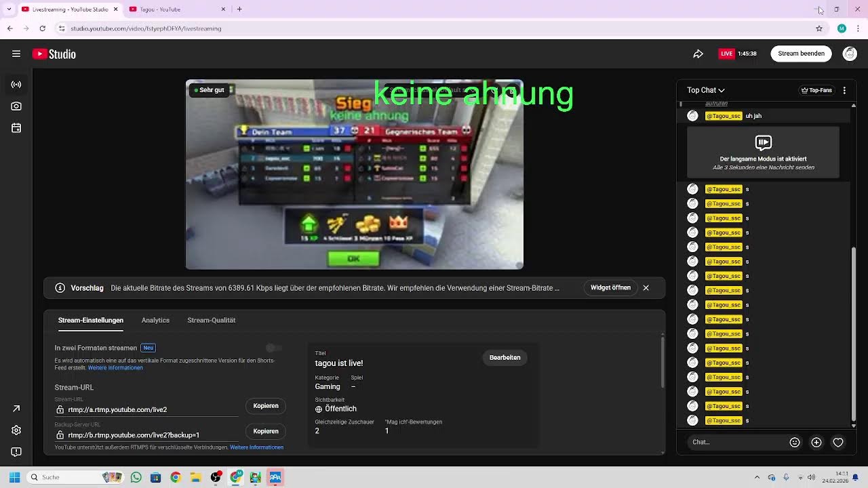Click the heart reaction icon in chat
Image resolution: width=868 pixels, height=488 pixels.
pyautogui.click(x=838, y=442)
